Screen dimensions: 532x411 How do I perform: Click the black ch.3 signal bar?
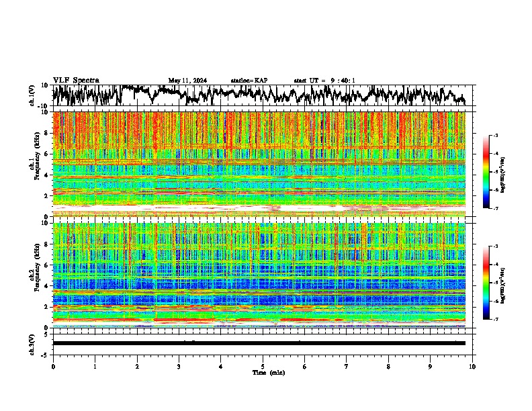[259, 343]
